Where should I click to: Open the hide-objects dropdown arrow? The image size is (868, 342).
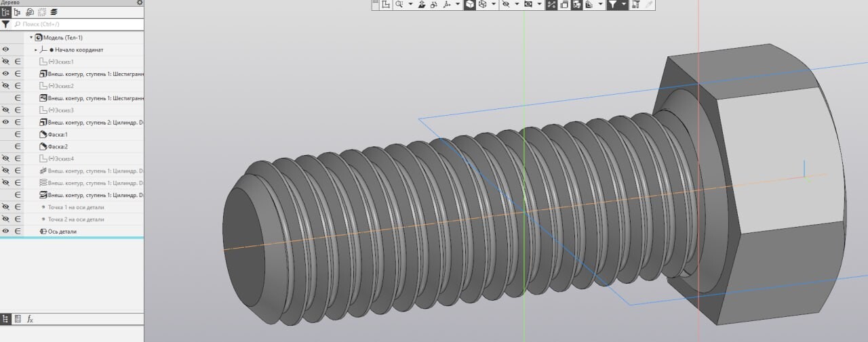pos(517,4)
